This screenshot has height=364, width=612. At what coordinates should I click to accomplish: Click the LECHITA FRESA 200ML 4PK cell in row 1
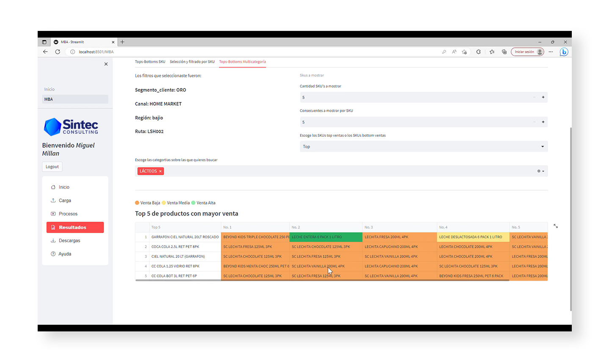coord(400,237)
